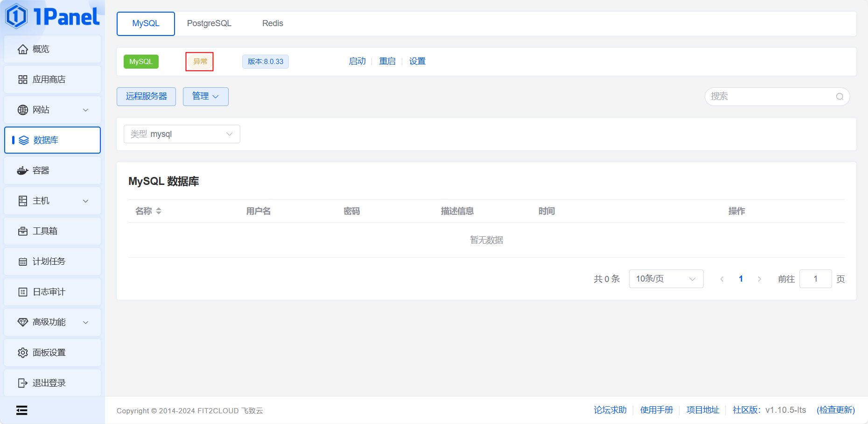Sort by 名称 column arrows
Viewport: 868px width, 424px height.
(x=159, y=211)
